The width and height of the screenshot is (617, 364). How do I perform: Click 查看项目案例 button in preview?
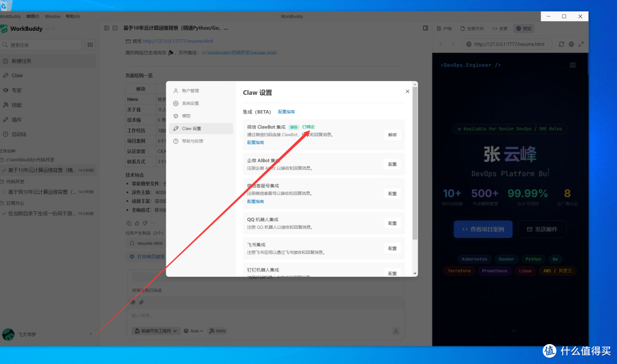coord(483,229)
